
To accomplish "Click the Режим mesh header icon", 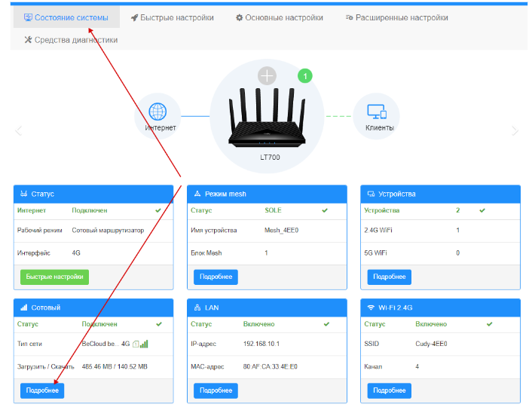I will [x=197, y=194].
